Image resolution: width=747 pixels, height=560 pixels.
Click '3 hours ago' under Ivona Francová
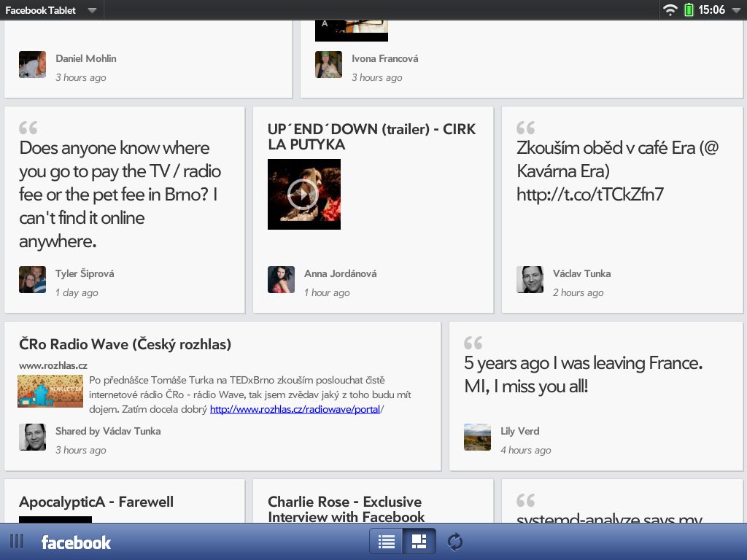click(377, 77)
